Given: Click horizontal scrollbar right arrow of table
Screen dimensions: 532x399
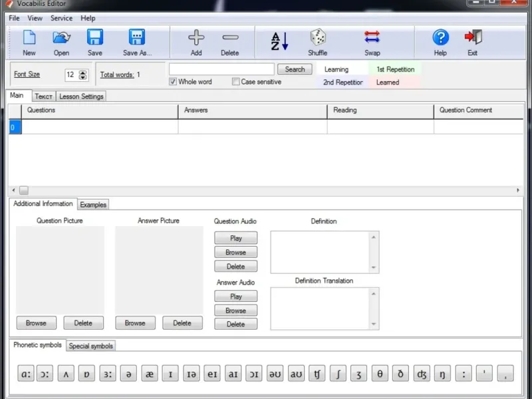Looking at the screenshot, I should coord(518,190).
